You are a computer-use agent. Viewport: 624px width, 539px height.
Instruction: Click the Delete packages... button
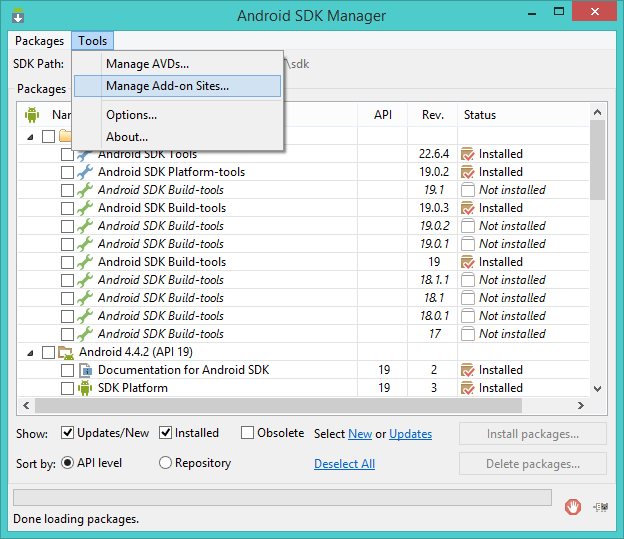coord(533,464)
